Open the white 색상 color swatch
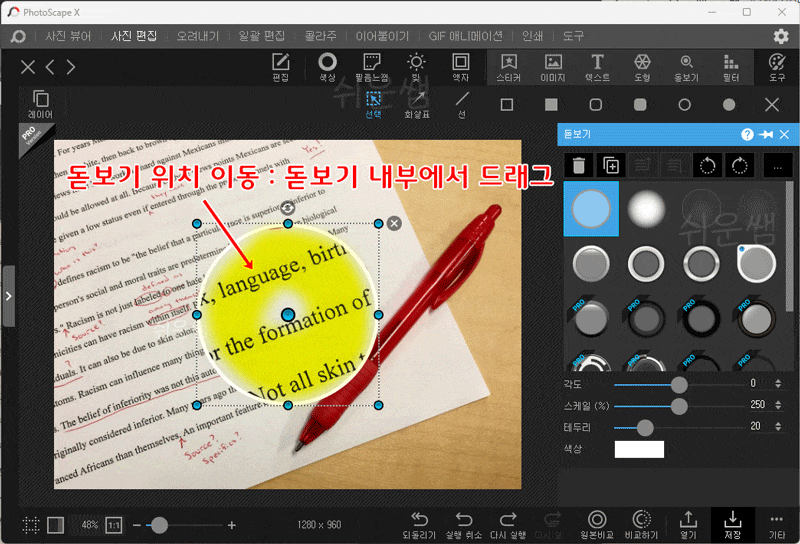800x544 pixels. [x=639, y=450]
